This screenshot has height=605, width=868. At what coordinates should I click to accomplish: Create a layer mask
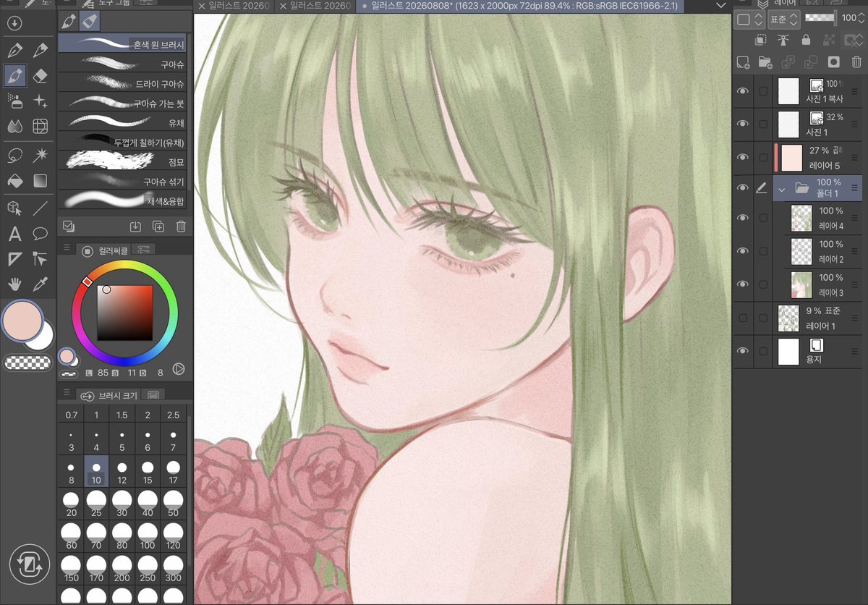(833, 62)
